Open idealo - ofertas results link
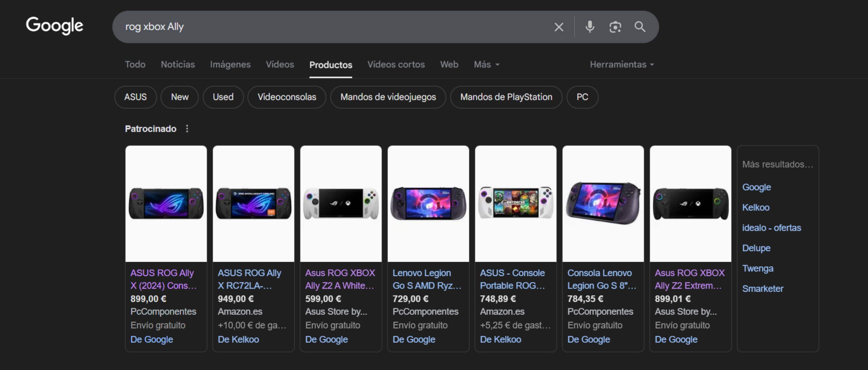Screen dimensions: 868x370 point(771,228)
